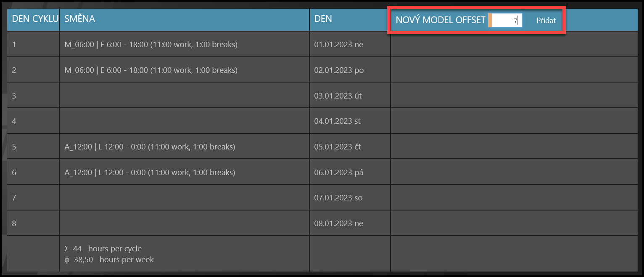Viewport: 644px width, 277px height.
Task: Select the M_06:00 shift on cycle day 2
Action: (151, 70)
